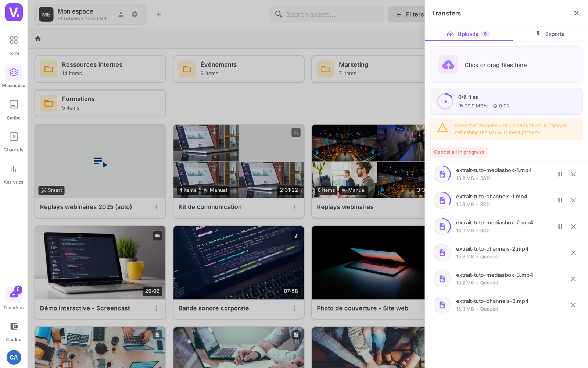
Task: Pause the extrait-tuto-mediasbox-1.mp4 upload
Action: [560, 174]
